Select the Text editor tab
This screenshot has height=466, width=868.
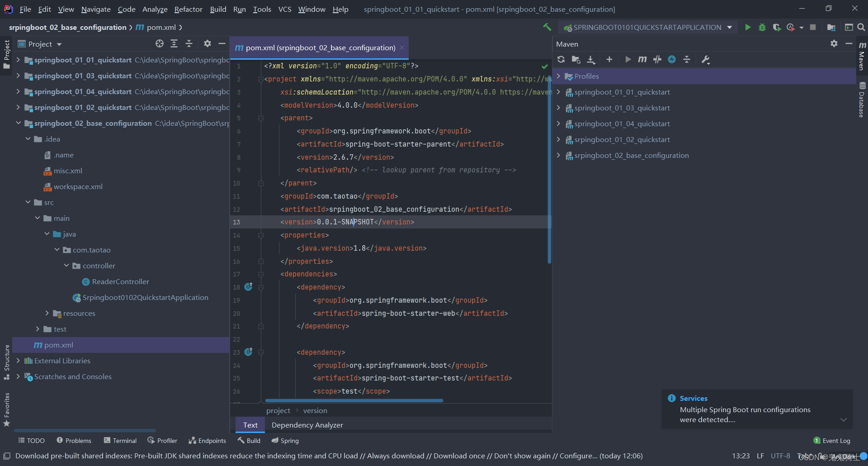coord(250,425)
